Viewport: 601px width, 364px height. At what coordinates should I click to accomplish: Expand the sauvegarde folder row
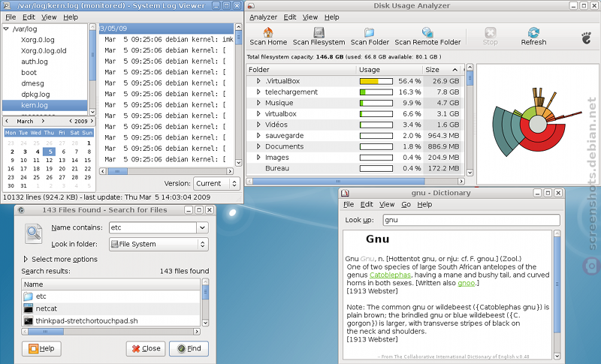tap(258, 136)
